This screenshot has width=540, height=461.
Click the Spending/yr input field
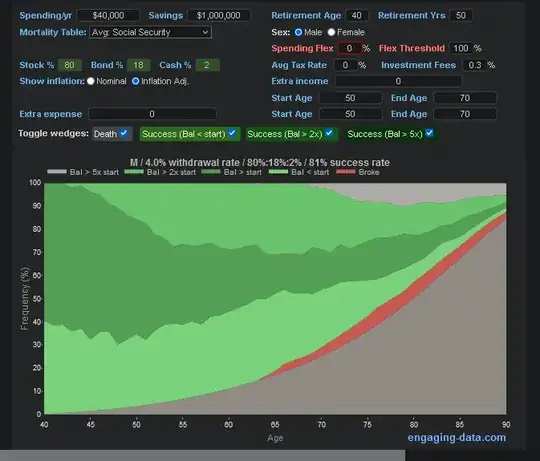[108, 15]
